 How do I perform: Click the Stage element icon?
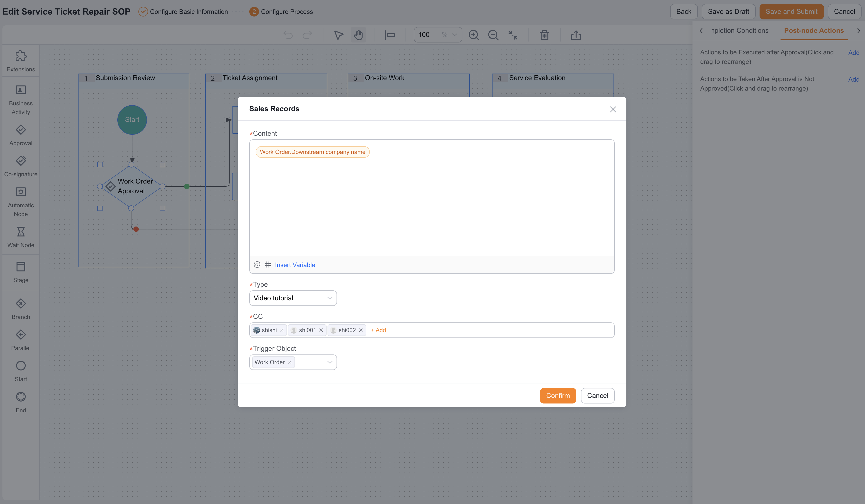pyautogui.click(x=21, y=266)
